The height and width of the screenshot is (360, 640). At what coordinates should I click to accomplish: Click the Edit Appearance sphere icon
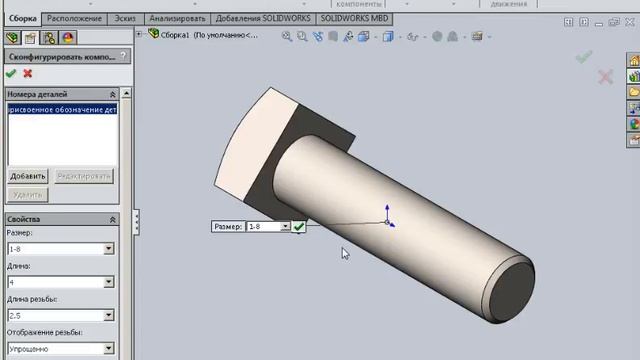point(437,36)
